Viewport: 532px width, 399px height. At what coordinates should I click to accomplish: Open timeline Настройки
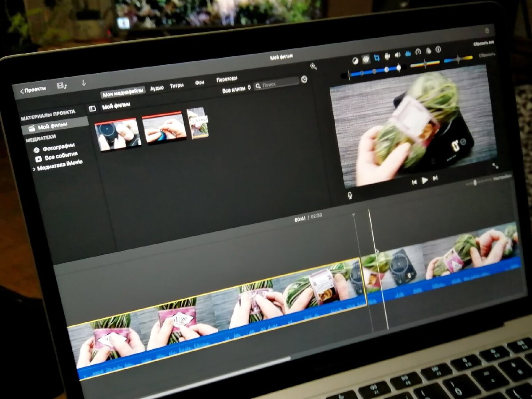click(x=502, y=178)
